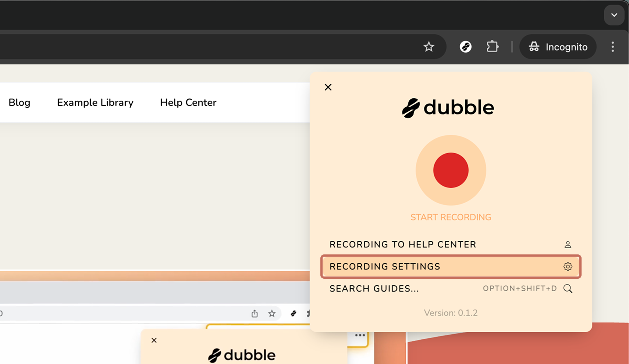Click the share icon in the embedded browser image
The width and height of the screenshot is (629, 364).
coord(255,314)
